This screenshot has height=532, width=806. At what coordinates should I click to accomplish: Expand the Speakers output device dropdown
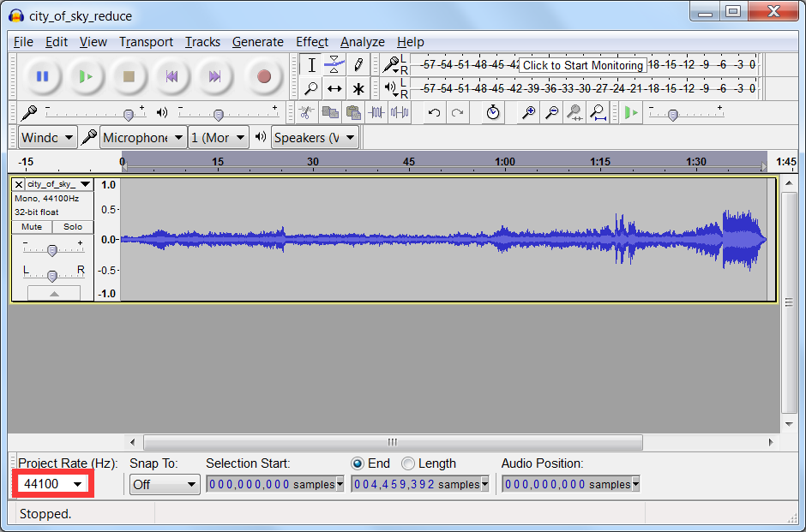point(316,138)
